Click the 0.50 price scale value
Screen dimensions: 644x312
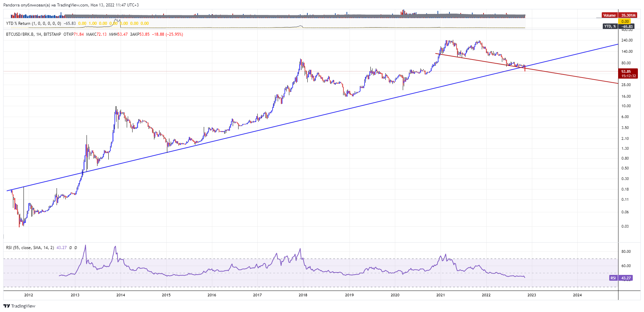(x=625, y=168)
